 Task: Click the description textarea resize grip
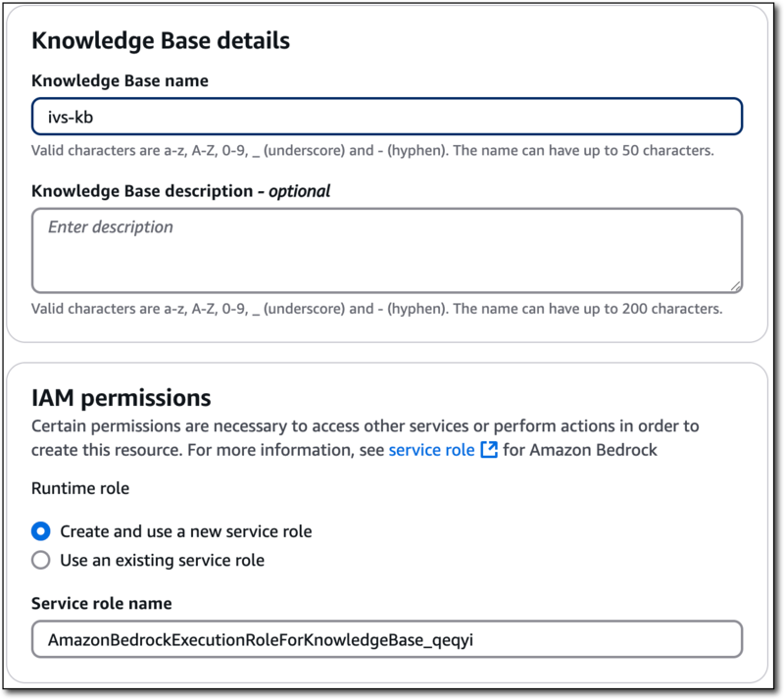[737, 284]
